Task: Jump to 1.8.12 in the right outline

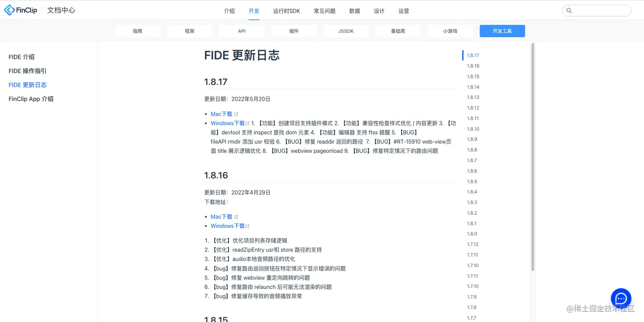Action: (x=473, y=108)
